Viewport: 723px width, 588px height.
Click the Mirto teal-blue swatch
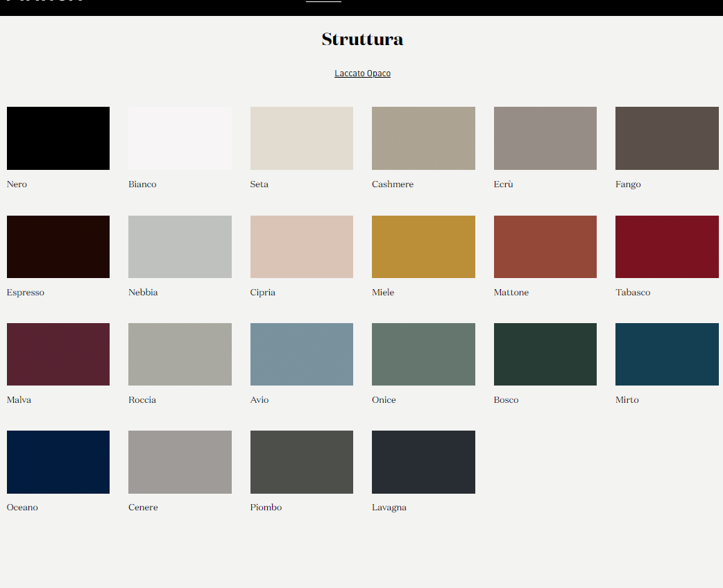tap(667, 354)
